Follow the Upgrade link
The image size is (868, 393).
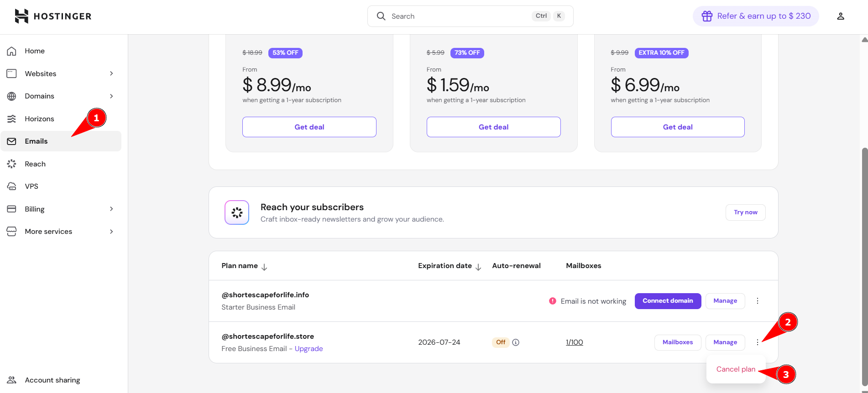point(309,349)
